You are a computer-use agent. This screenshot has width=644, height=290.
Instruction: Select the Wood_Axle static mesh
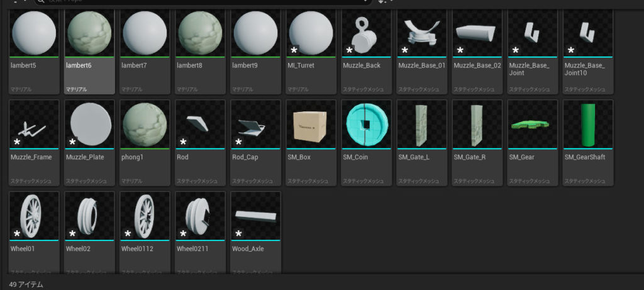click(256, 216)
